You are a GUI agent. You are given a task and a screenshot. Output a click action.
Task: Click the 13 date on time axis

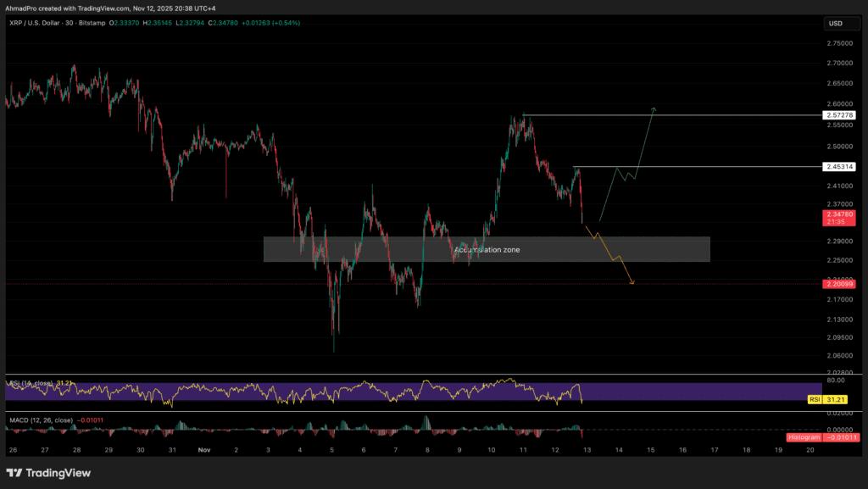[x=587, y=451]
